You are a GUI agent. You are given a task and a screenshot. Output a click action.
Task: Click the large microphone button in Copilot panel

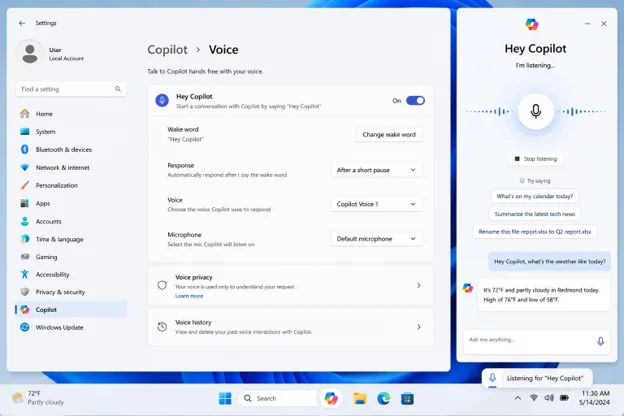coord(536,111)
